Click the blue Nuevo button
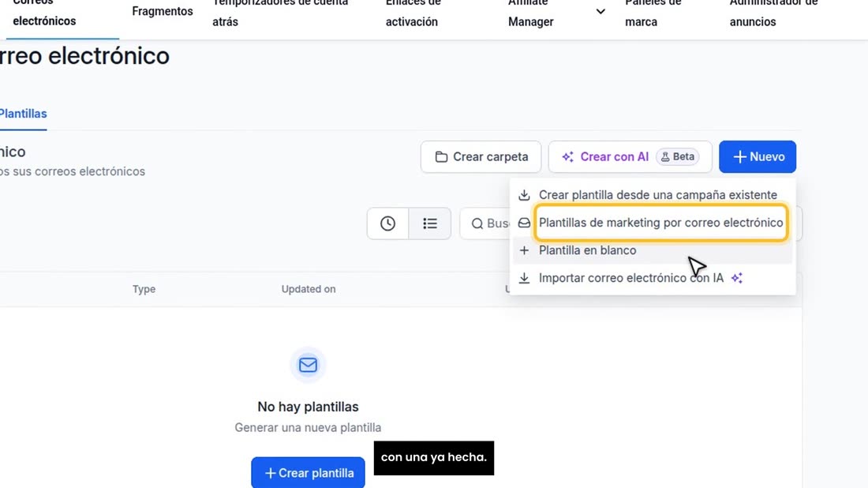Image resolution: width=868 pixels, height=488 pixels. pyautogui.click(x=758, y=157)
